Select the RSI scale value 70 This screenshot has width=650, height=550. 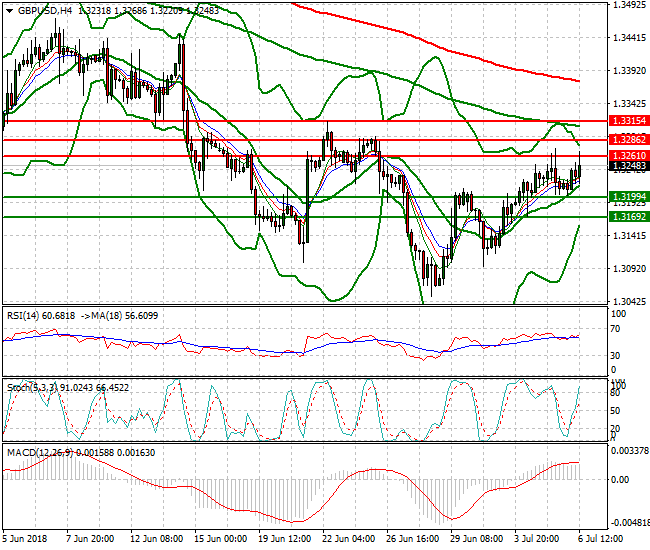(x=616, y=329)
